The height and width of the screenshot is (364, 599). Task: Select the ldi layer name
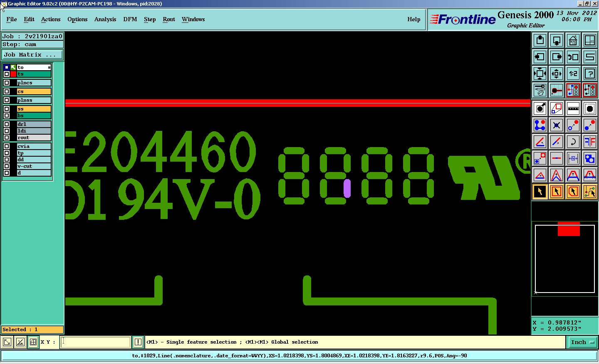point(34,131)
